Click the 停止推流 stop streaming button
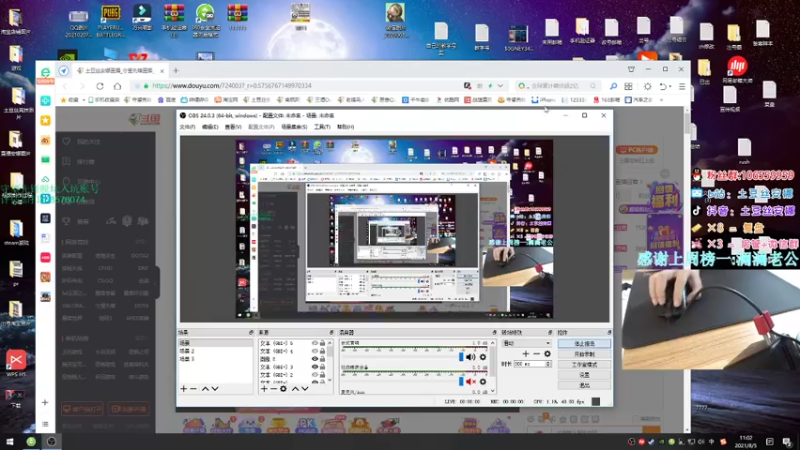Screen dimensions: 800x450 (x=584, y=344)
